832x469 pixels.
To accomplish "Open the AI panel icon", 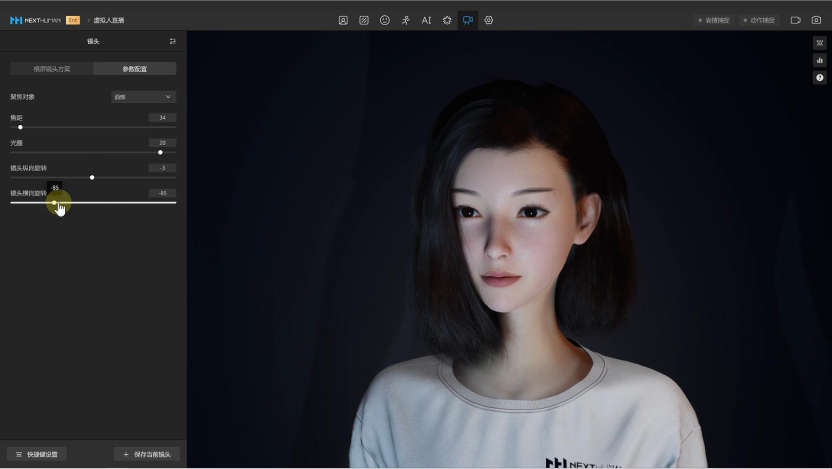I will [426, 20].
